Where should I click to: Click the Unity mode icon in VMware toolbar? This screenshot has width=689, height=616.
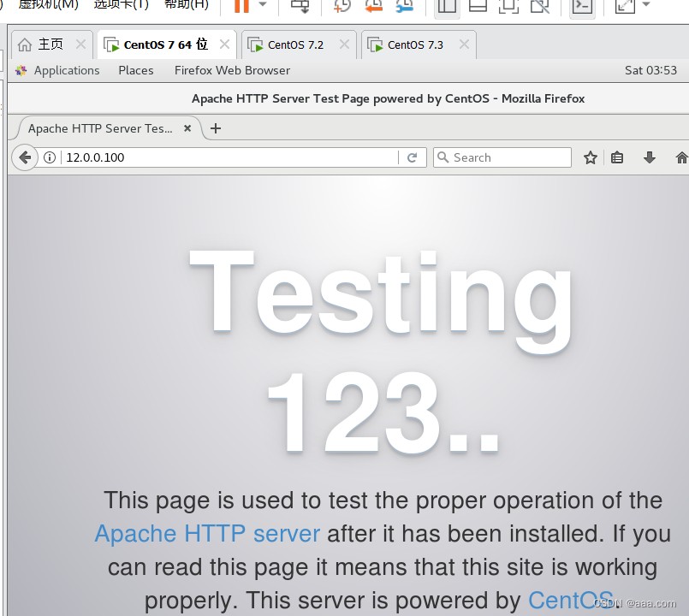(x=539, y=5)
